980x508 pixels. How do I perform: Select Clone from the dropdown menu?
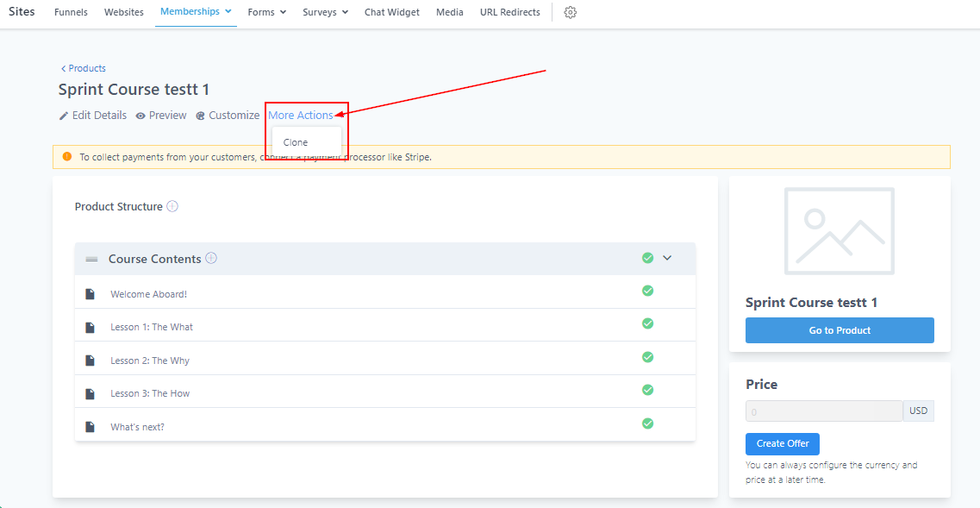(x=296, y=142)
